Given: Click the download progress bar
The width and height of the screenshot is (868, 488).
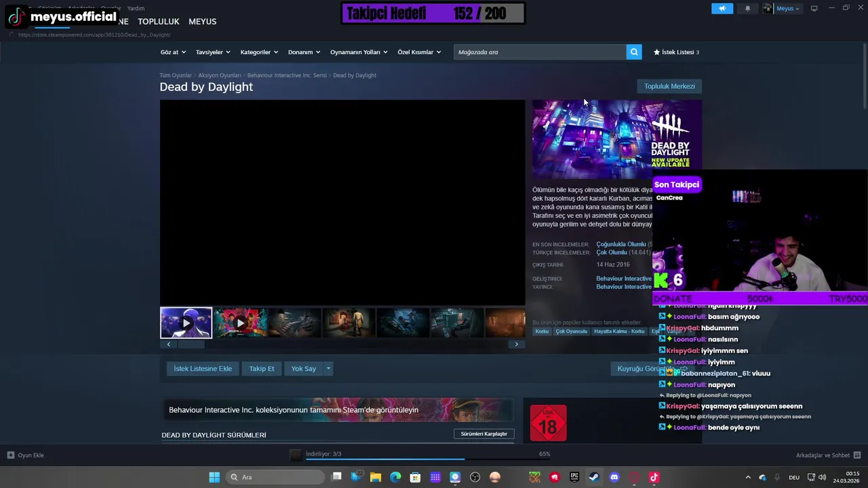Looking at the screenshot, I should (428, 459).
